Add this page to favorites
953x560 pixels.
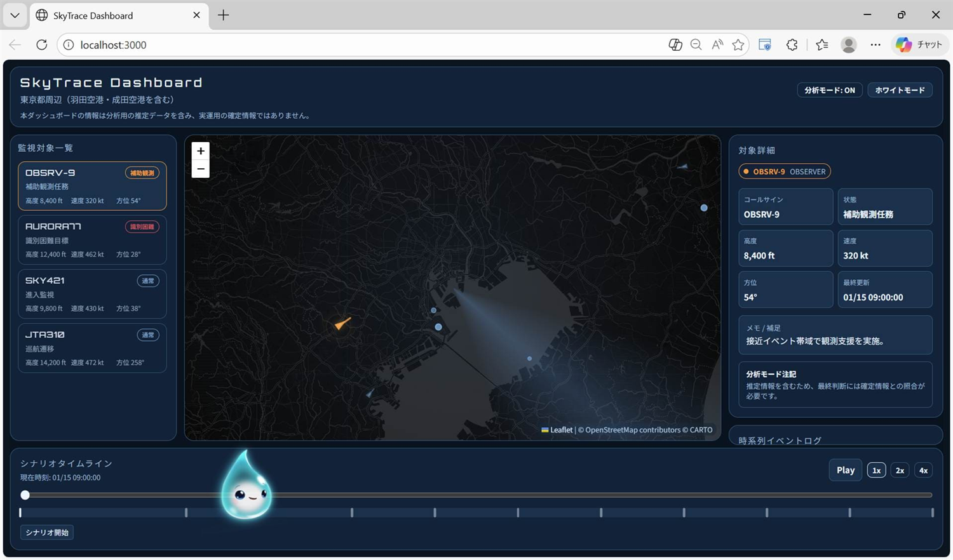[x=738, y=45]
